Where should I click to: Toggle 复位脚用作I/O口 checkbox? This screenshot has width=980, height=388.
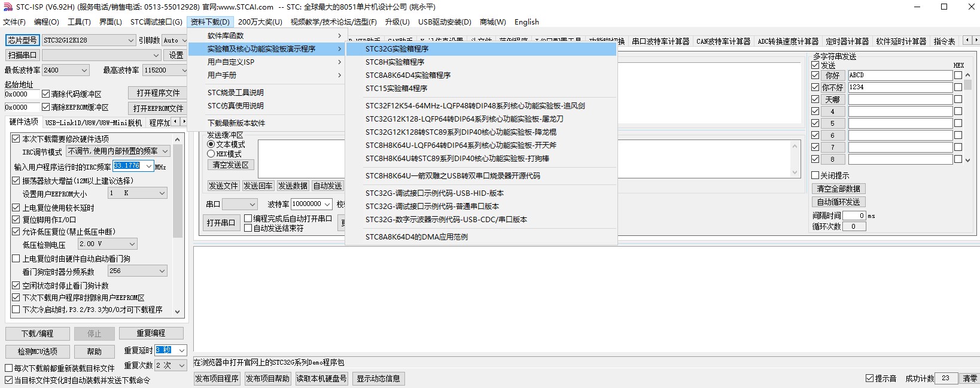point(16,220)
